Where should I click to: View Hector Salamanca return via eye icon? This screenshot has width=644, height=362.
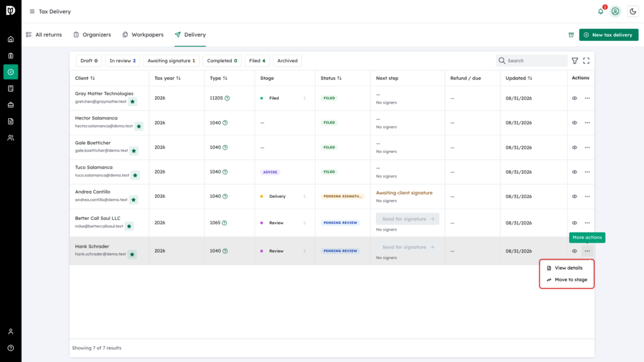point(575,123)
